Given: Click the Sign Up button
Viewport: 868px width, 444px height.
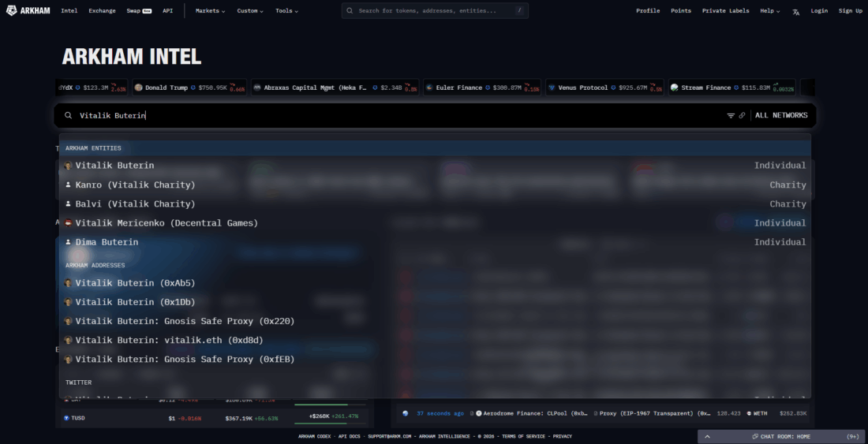Looking at the screenshot, I should coord(851,10).
